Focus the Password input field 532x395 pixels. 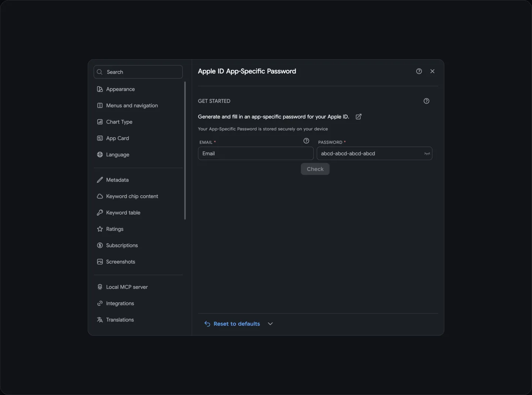click(374, 153)
